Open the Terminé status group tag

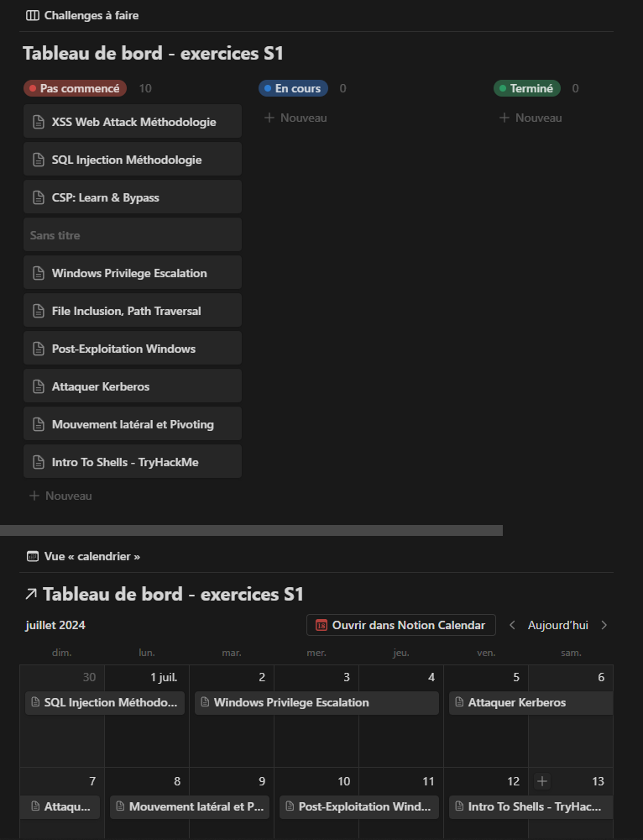point(527,88)
